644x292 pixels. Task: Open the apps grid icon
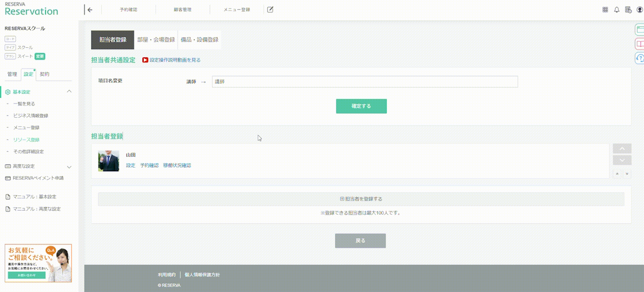(x=605, y=10)
